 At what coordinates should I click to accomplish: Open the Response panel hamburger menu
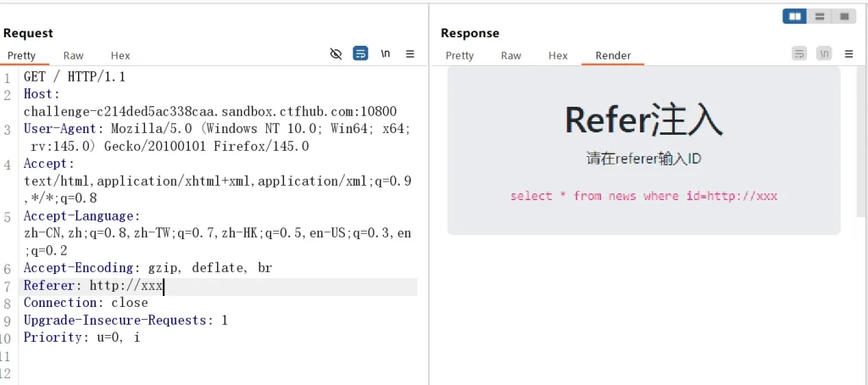849,54
